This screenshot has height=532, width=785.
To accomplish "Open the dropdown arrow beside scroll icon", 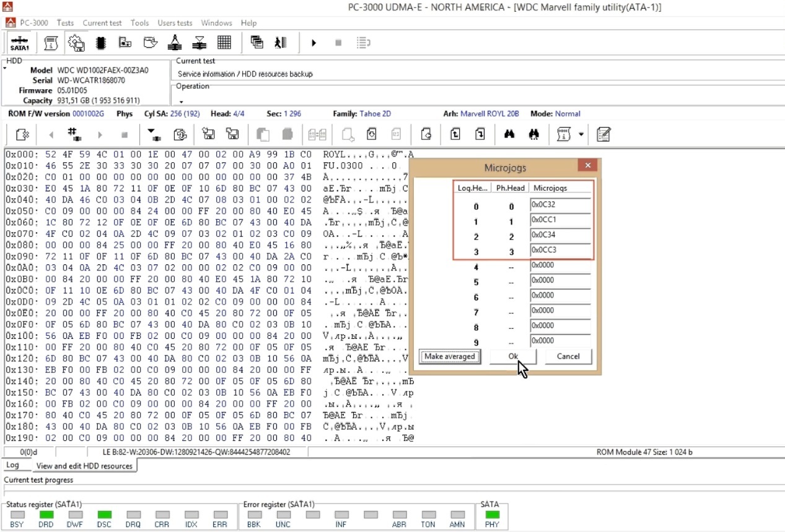I will point(581,134).
